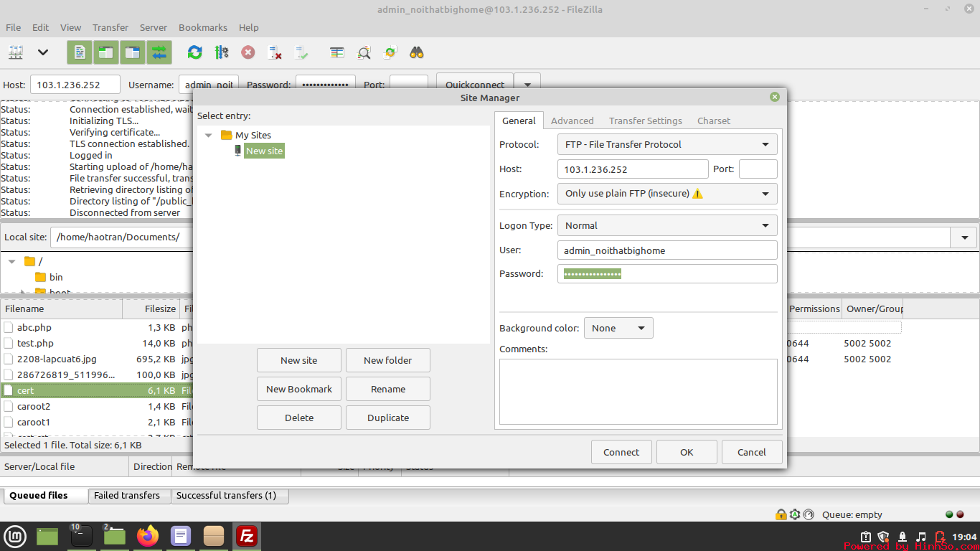
Task: Open the View menu
Action: pyautogui.click(x=70, y=27)
